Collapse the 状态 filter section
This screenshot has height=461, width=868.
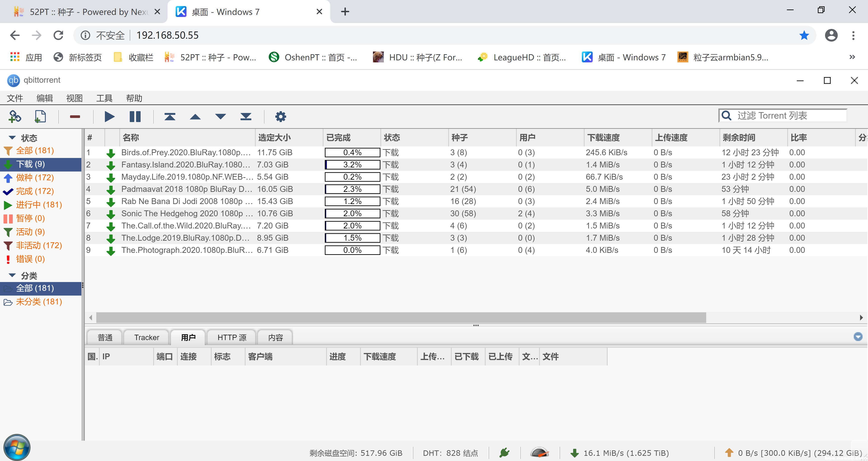12,137
